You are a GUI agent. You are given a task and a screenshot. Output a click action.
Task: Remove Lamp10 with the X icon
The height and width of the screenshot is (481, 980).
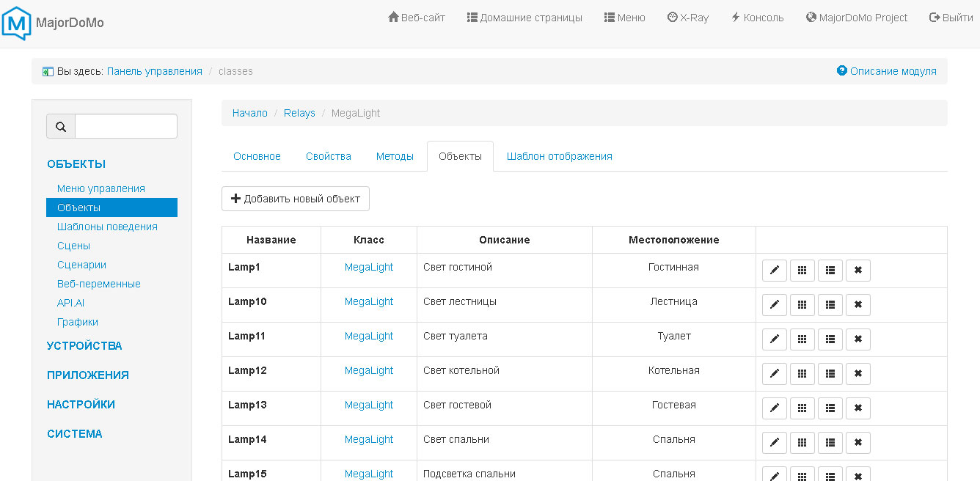(857, 305)
